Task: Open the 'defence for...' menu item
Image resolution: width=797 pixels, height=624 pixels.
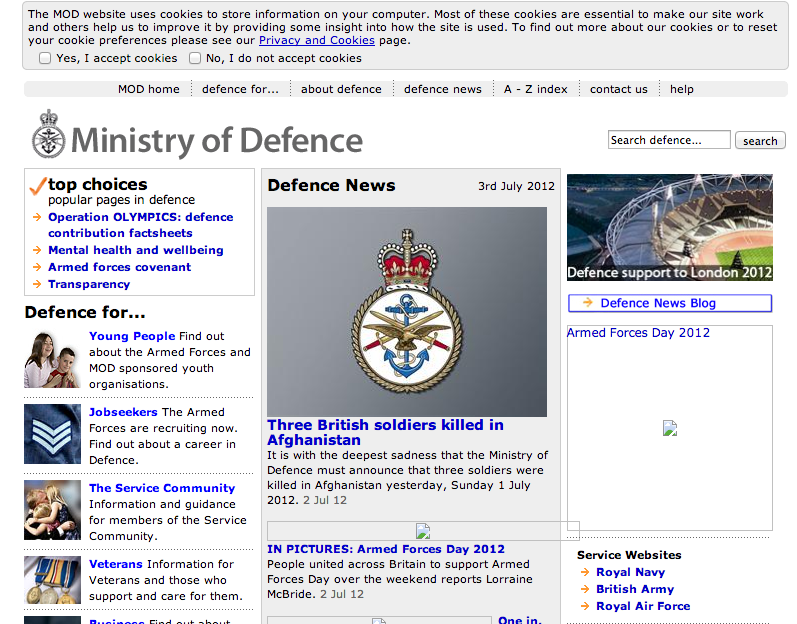Action: coord(240,89)
